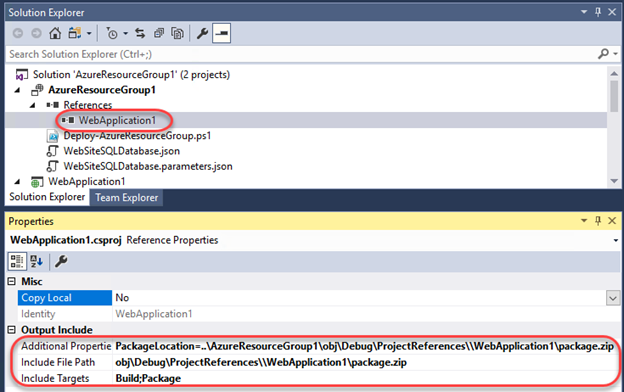
Task: Select Solution 'AzureResourceGroup1' node
Action: pos(131,74)
